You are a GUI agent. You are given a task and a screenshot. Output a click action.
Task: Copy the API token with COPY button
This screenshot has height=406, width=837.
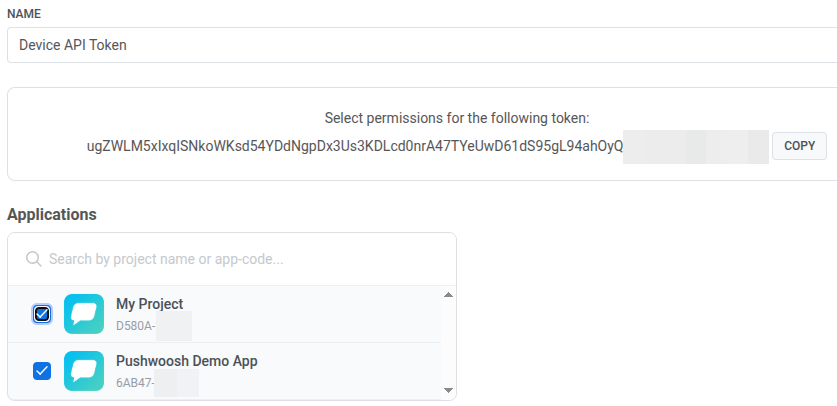[x=799, y=146]
